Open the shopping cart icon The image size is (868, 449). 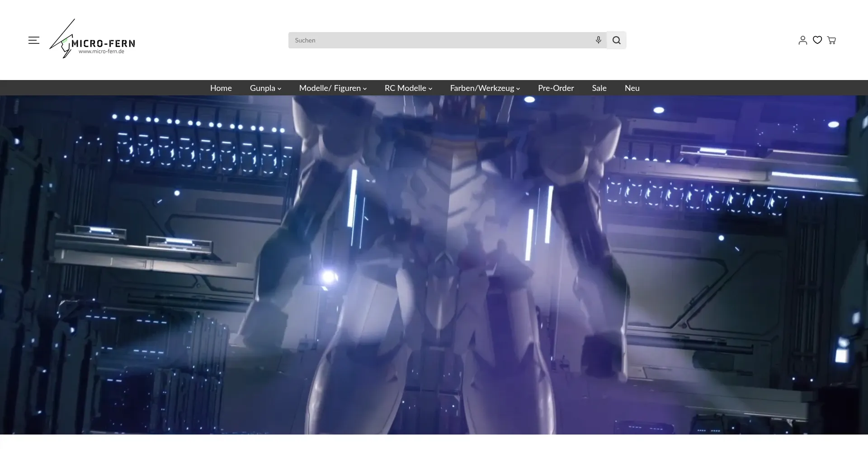coord(831,40)
